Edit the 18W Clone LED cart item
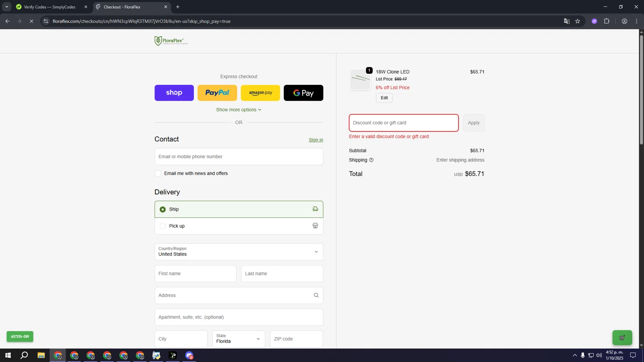 pos(384,98)
